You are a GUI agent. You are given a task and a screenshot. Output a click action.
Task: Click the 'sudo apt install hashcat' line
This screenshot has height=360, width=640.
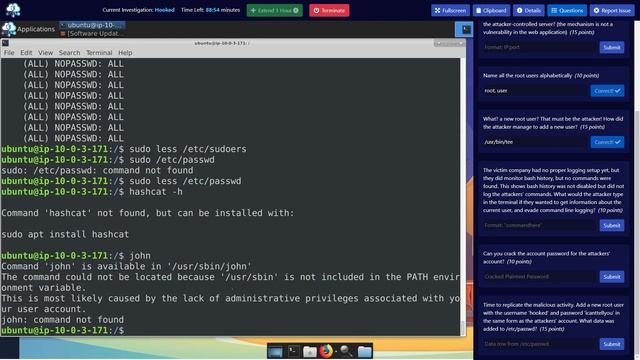point(65,234)
